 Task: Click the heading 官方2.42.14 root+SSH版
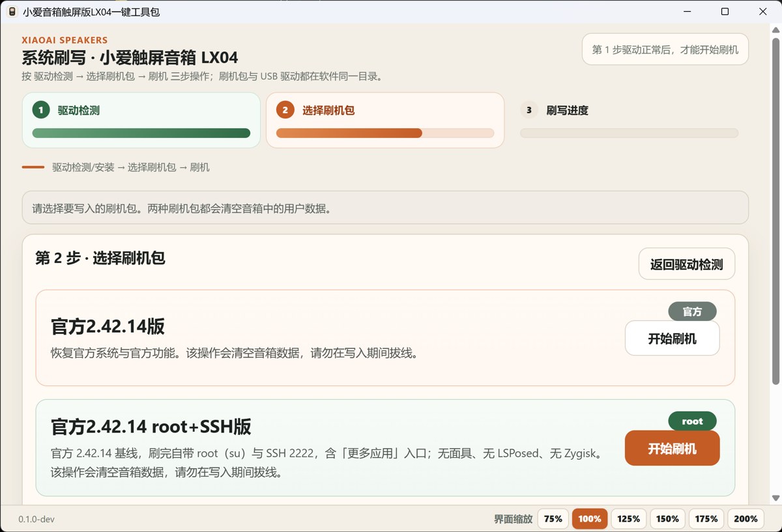(151, 427)
